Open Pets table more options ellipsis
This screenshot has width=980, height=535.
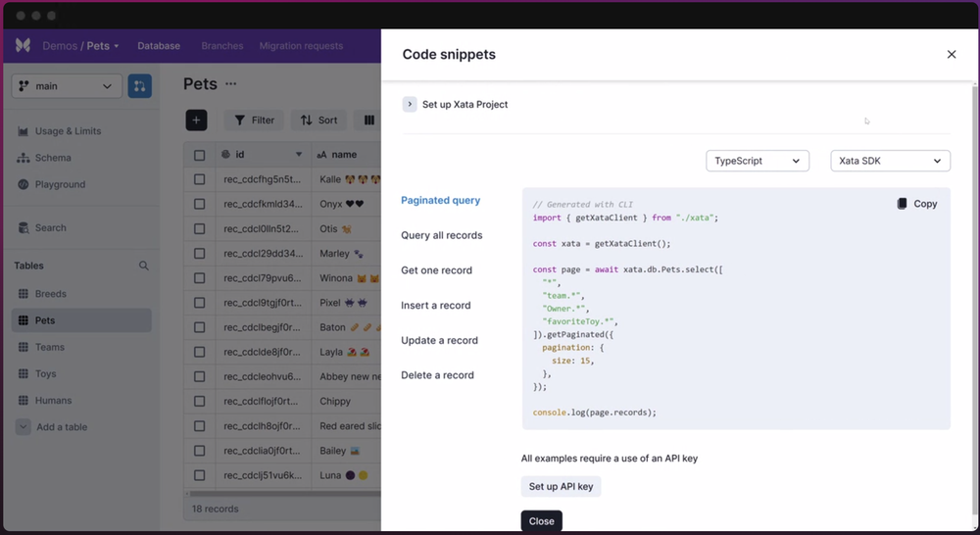click(230, 83)
